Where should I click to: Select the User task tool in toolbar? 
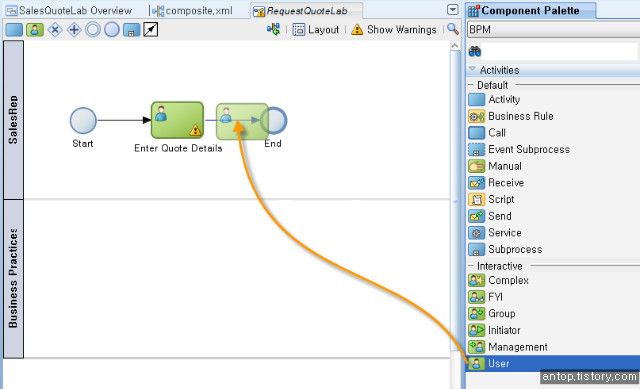[35, 30]
